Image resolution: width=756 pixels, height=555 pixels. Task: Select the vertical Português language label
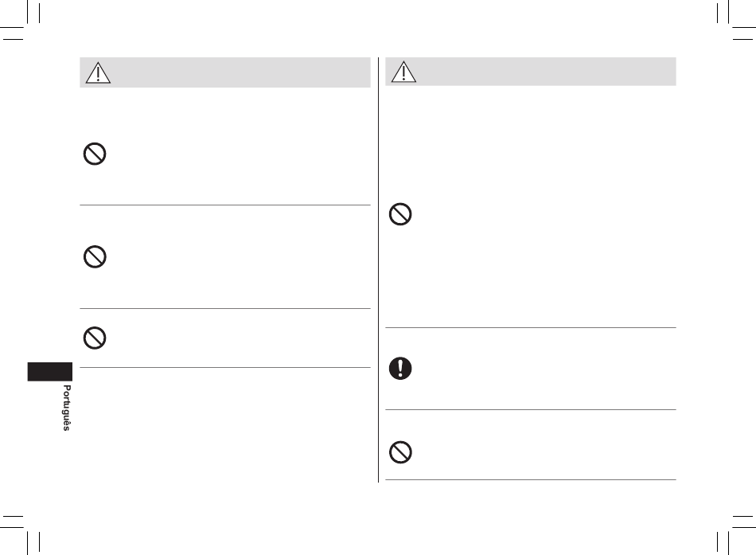point(67,408)
